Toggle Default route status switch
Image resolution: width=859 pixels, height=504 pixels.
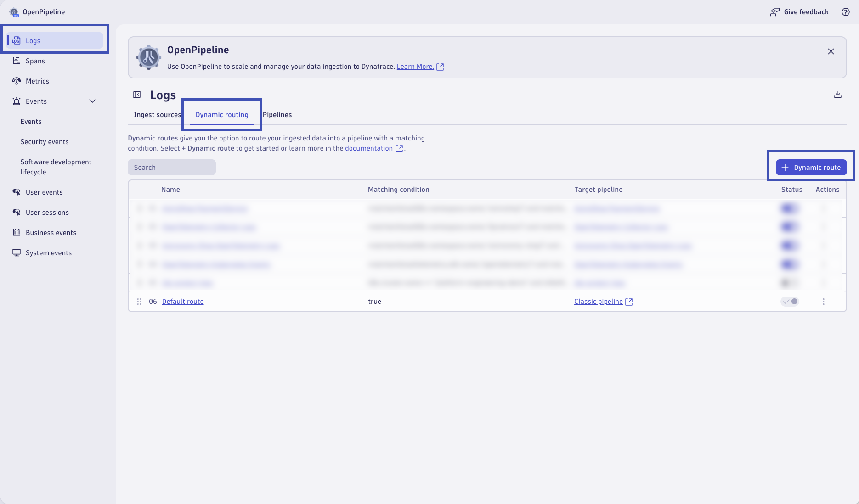tap(790, 302)
